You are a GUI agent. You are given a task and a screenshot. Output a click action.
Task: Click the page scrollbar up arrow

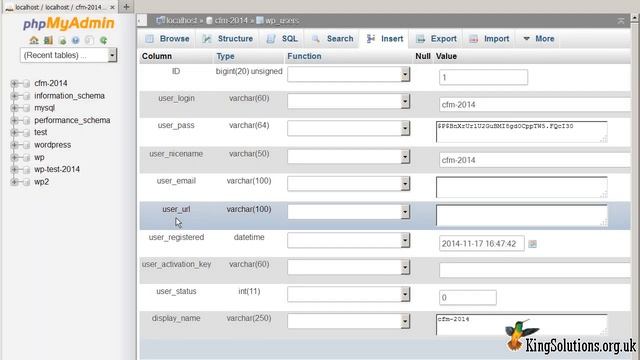click(635, 18)
